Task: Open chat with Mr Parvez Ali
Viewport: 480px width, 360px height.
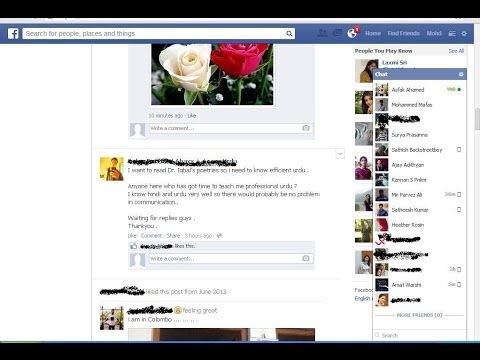Action: (x=419, y=195)
